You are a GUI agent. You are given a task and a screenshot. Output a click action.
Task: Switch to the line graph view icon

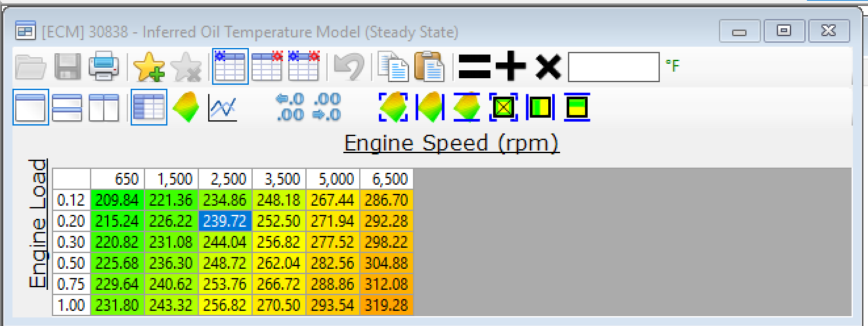point(223,108)
